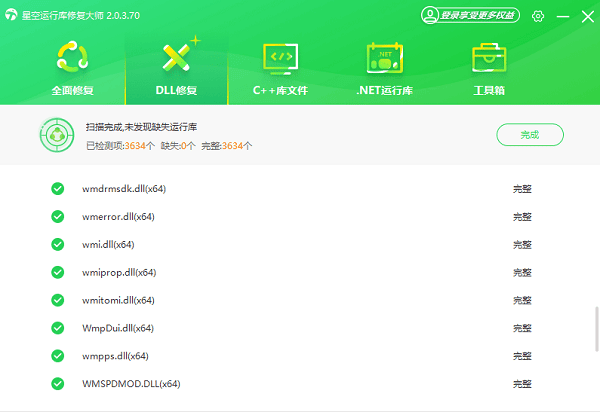The height and width of the screenshot is (412, 600).
Task: Click 完整 status for wmpps.dll
Action: tap(522, 356)
